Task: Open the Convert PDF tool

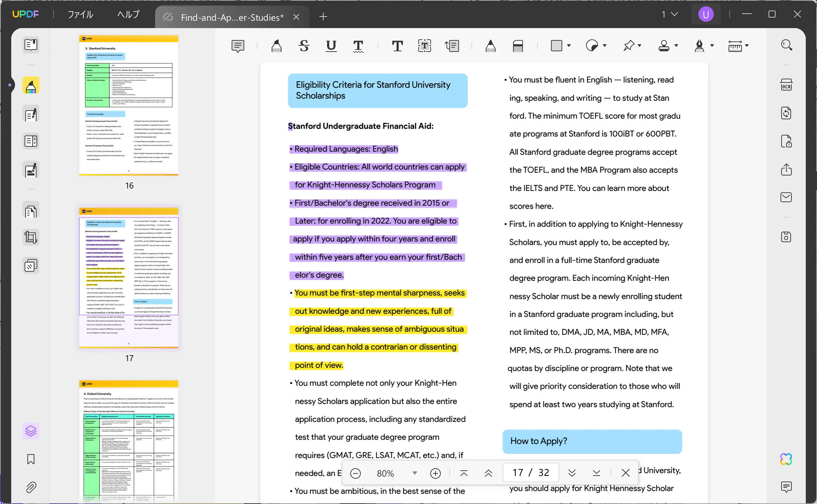Action: tap(786, 113)
